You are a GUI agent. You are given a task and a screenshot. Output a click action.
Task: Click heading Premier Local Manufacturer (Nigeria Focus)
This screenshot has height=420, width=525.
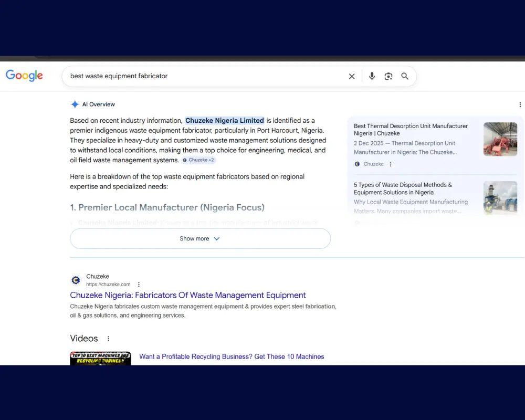point(167,207)
